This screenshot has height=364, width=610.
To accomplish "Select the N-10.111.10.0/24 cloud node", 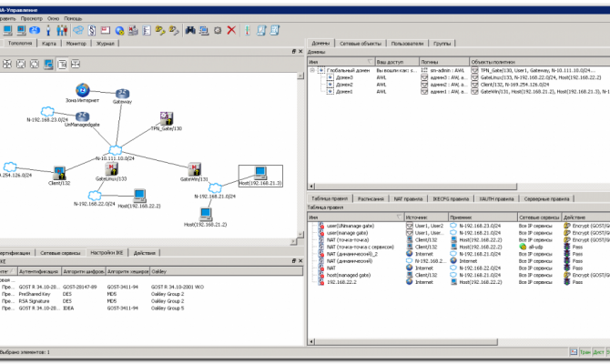I will click(115, 150).
